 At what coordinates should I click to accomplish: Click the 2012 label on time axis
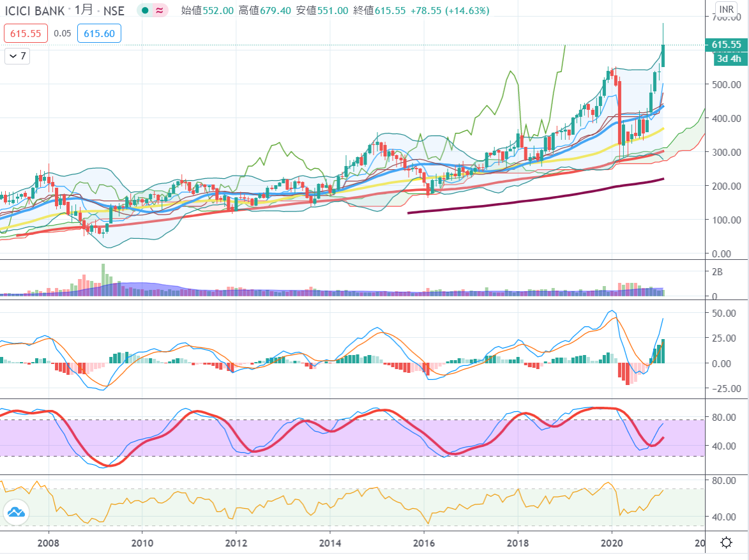[236, 543]
